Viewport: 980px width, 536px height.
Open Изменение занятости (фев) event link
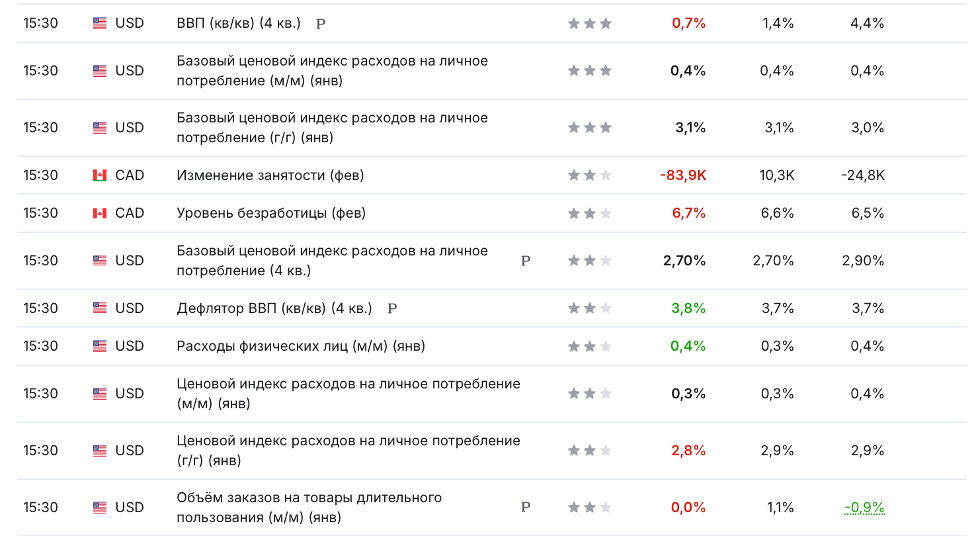coord(270,175)
